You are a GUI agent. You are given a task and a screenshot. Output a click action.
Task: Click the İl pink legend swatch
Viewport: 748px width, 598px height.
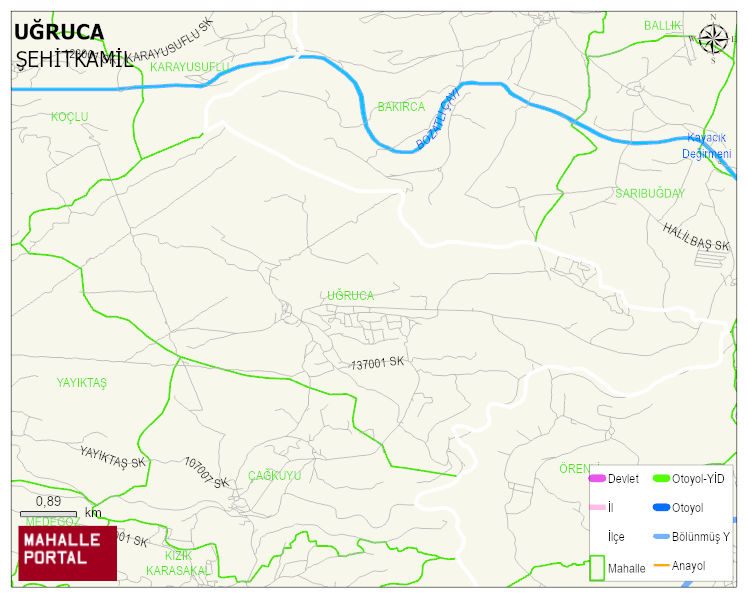(x=597, y=507)
